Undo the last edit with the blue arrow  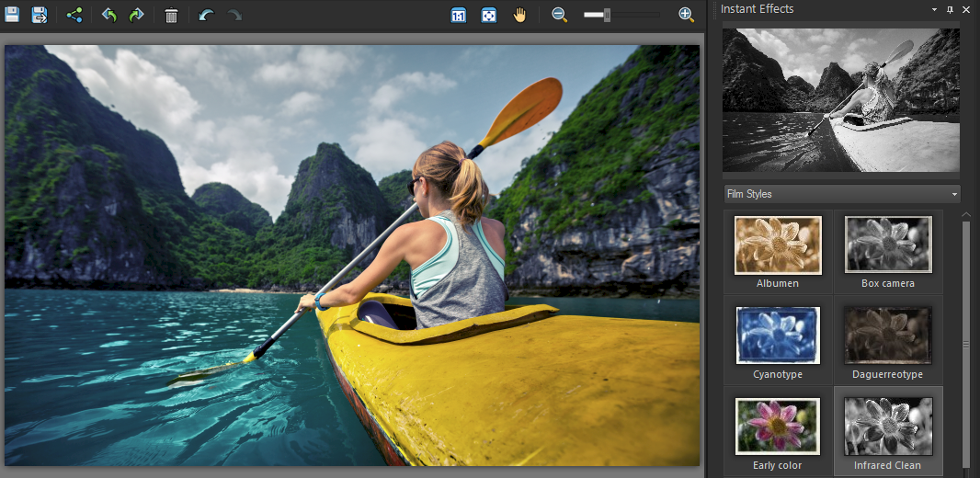click(207, 15)
